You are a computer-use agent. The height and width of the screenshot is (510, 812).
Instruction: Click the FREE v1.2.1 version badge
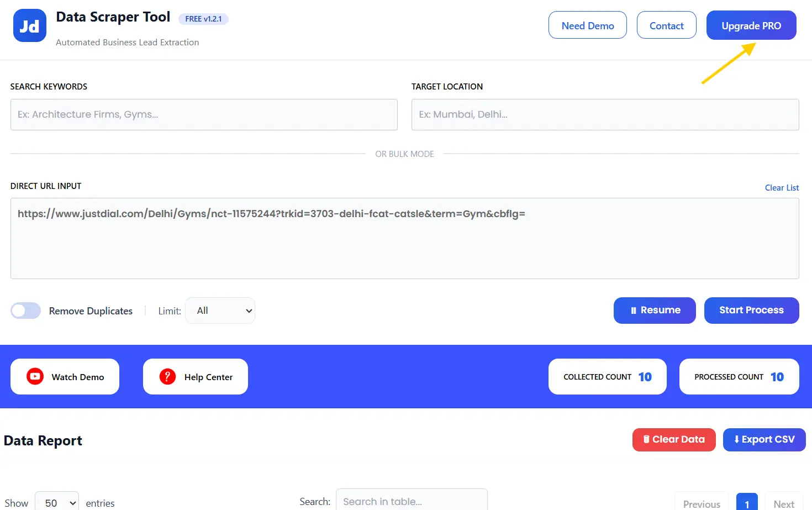tap(203, 19)
